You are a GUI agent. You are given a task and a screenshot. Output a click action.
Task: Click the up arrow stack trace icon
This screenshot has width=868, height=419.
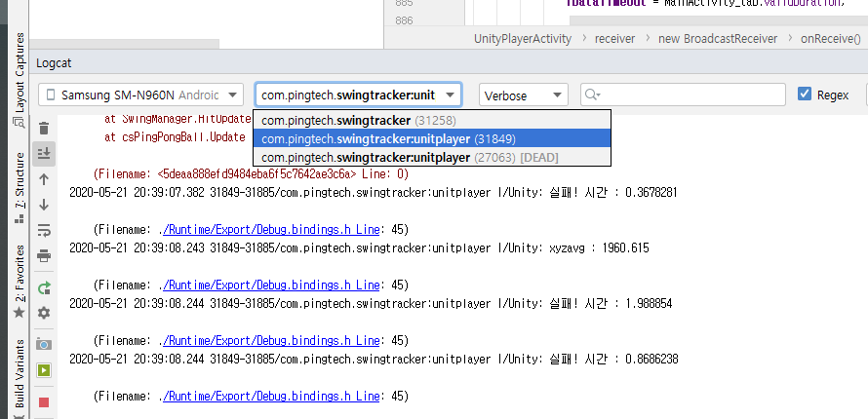[44, 179]
